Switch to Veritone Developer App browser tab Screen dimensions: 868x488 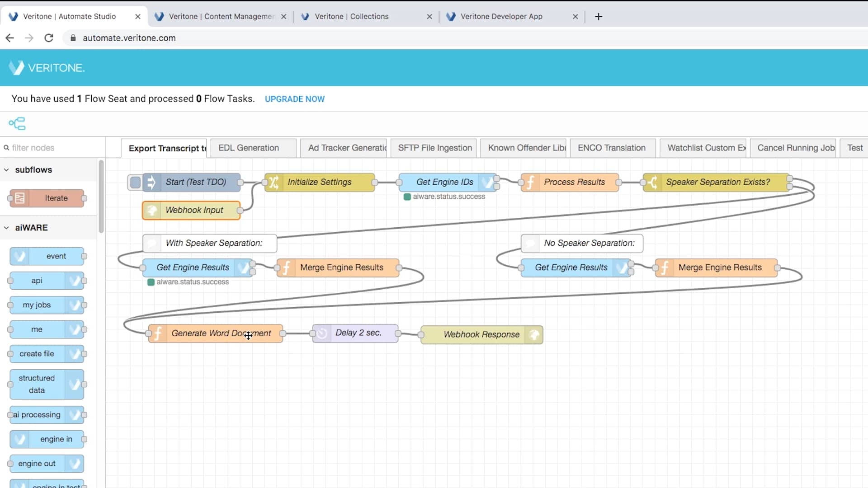[511, 17]
